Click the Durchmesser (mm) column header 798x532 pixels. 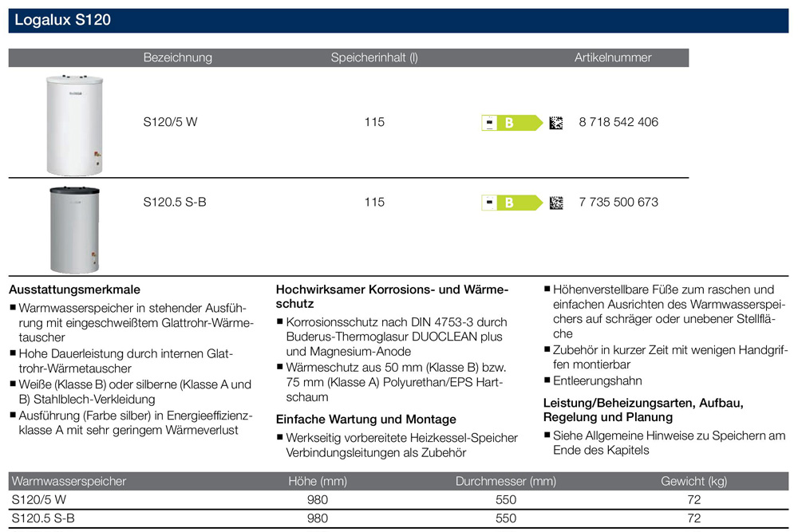(x=505, y=481)
